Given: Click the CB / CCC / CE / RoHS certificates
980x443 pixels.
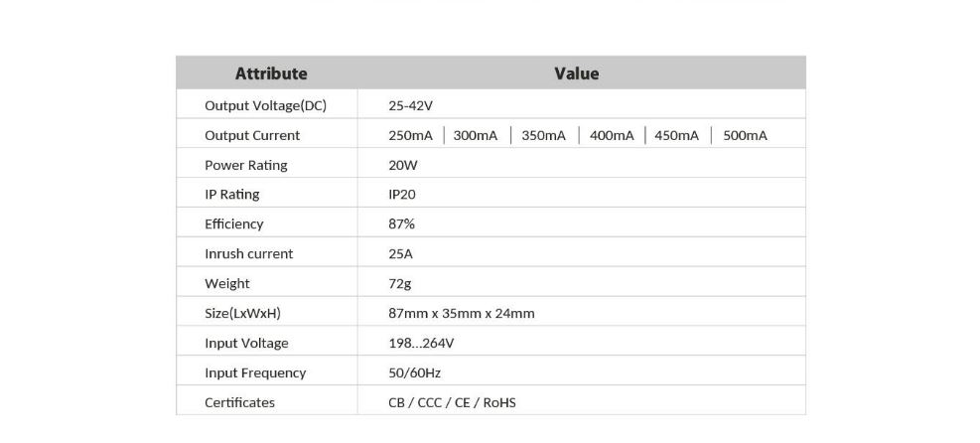Looking at the screenshot, I should (452, 403).
